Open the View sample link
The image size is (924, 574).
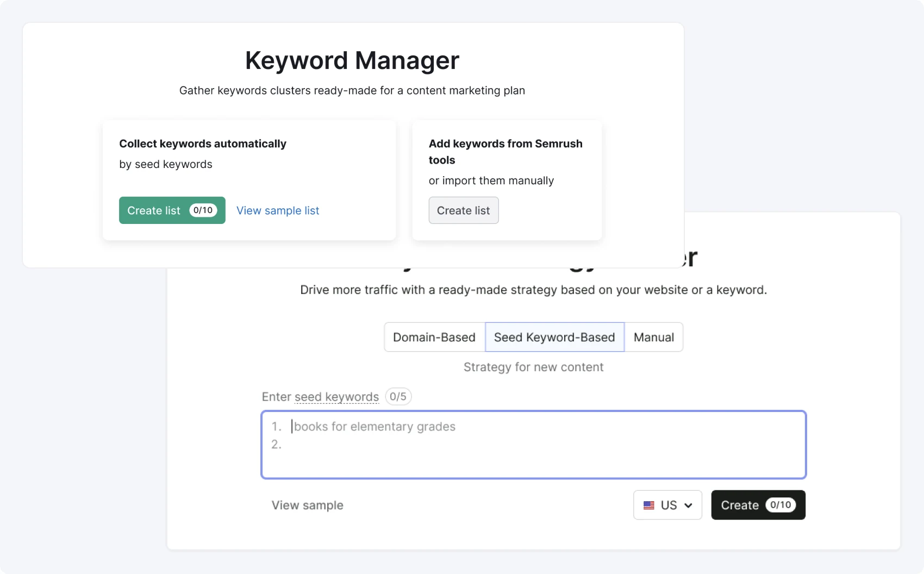click(x=308, y=505)
